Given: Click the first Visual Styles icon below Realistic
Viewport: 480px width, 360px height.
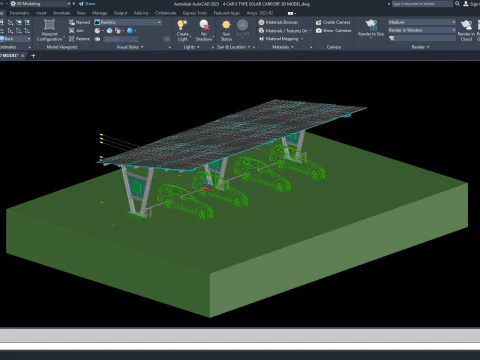Looking at the screenshot, I should (x=98, y=30).
